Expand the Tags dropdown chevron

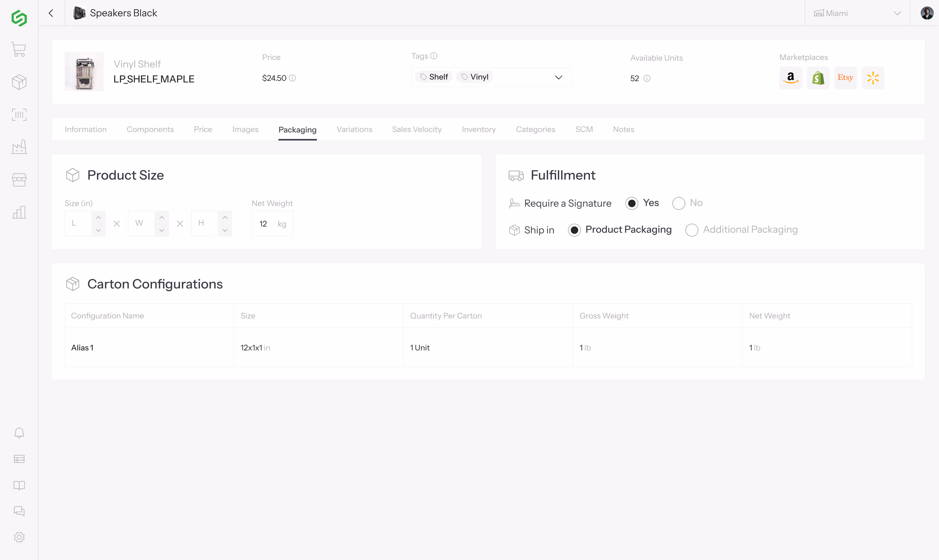click(x=559, y=77)
